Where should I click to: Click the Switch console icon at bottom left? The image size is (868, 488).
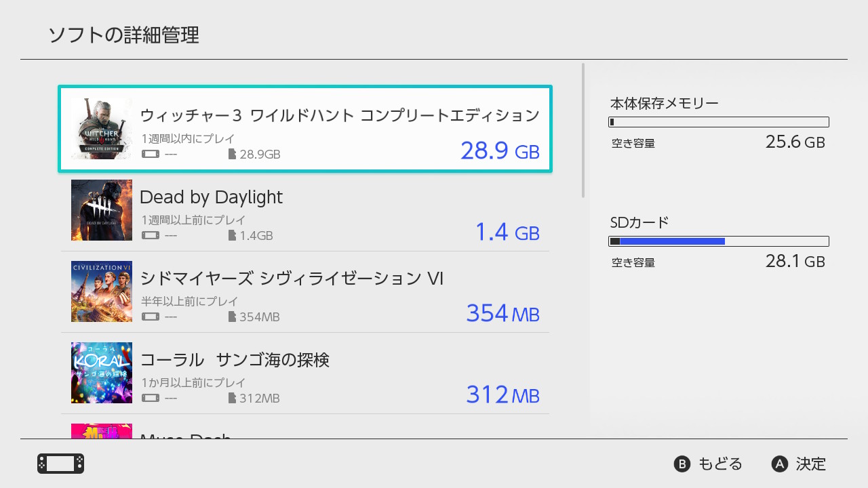pyautogui.click(x=60, y=464)
